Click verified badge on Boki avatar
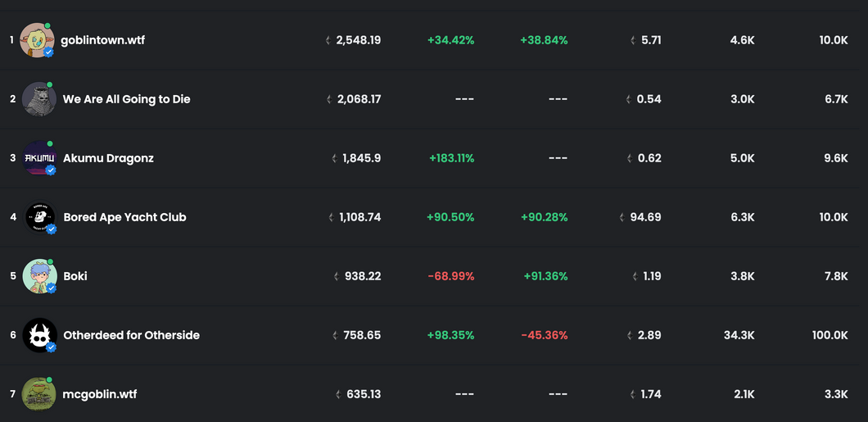Screen dimensions: 868x422 [x=52, y=288]
